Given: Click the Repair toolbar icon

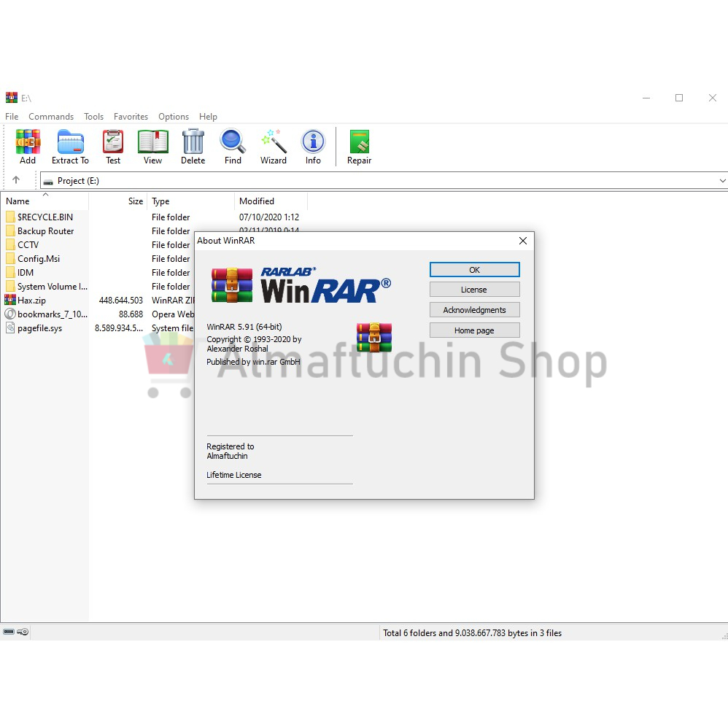Looking at the screenshot, I should (x=360, y=142).
